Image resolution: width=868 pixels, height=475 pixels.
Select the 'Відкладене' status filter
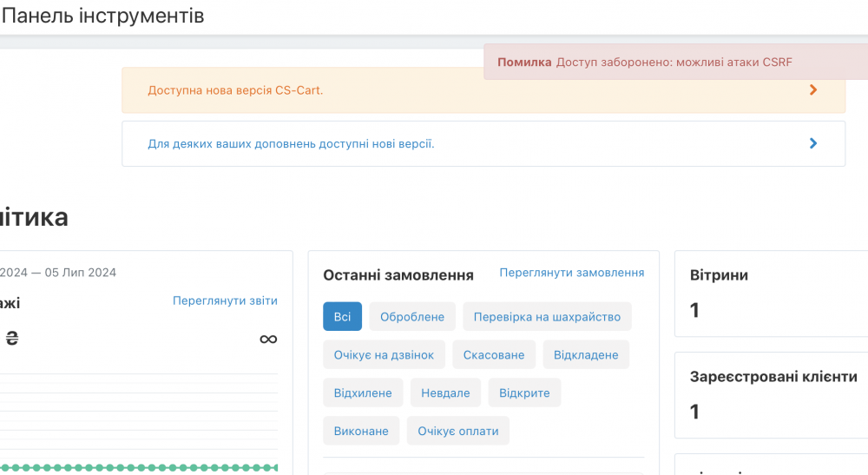click(586, 355)
